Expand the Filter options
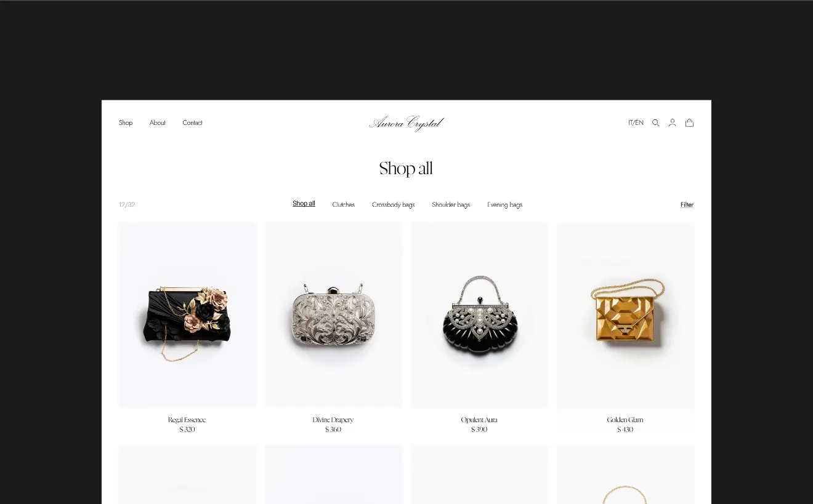The width and height of the screenshot is (813, 504). tap(687, 204)
